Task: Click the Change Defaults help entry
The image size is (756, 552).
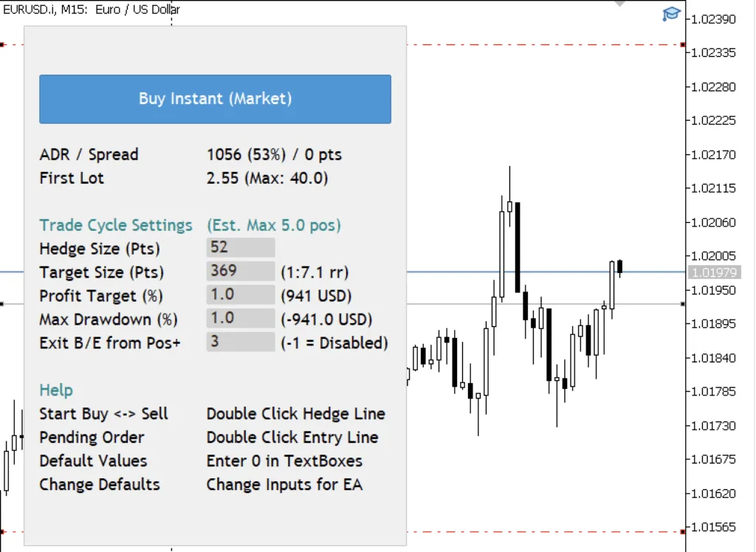Action: pos(99,484)
